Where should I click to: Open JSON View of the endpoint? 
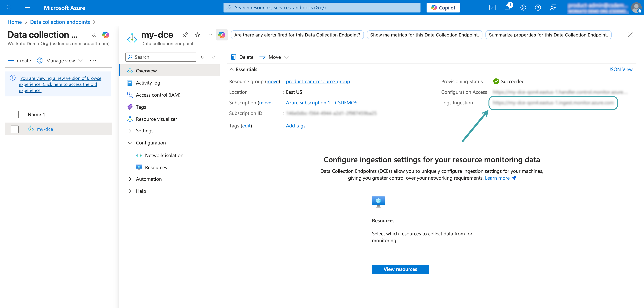point(621,69)
